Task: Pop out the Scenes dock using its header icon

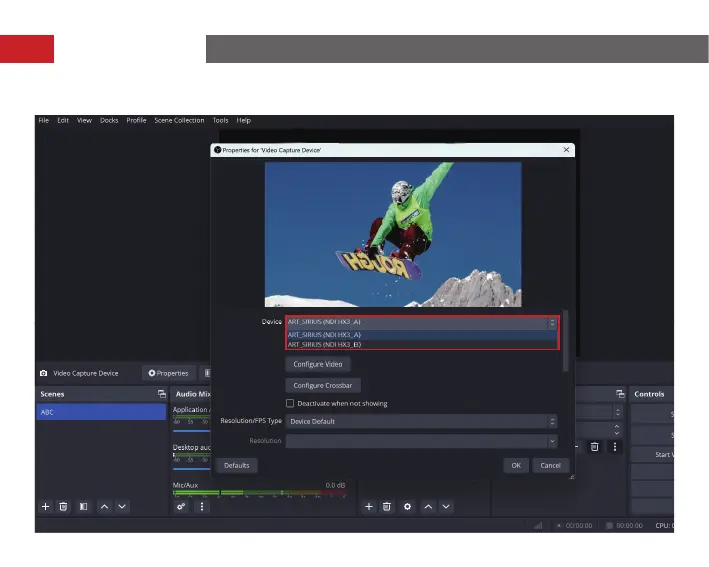Action: pyautogui.click(x=161, y=394)
